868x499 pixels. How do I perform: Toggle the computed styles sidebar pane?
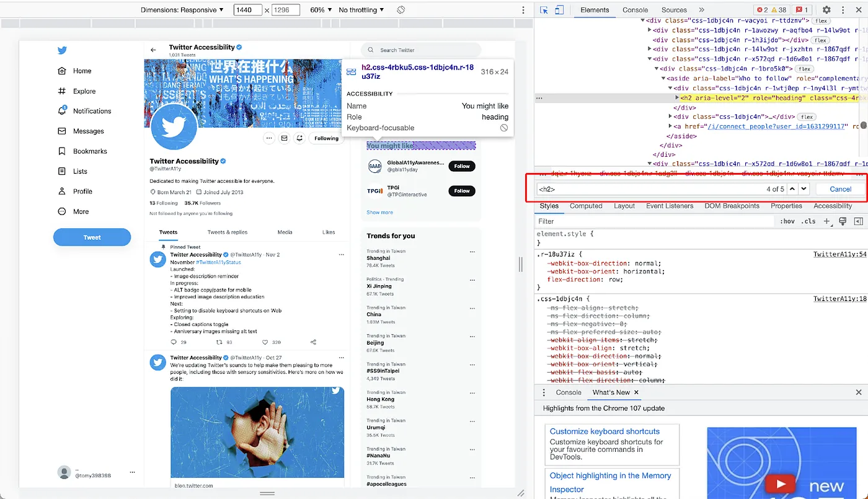859,221
